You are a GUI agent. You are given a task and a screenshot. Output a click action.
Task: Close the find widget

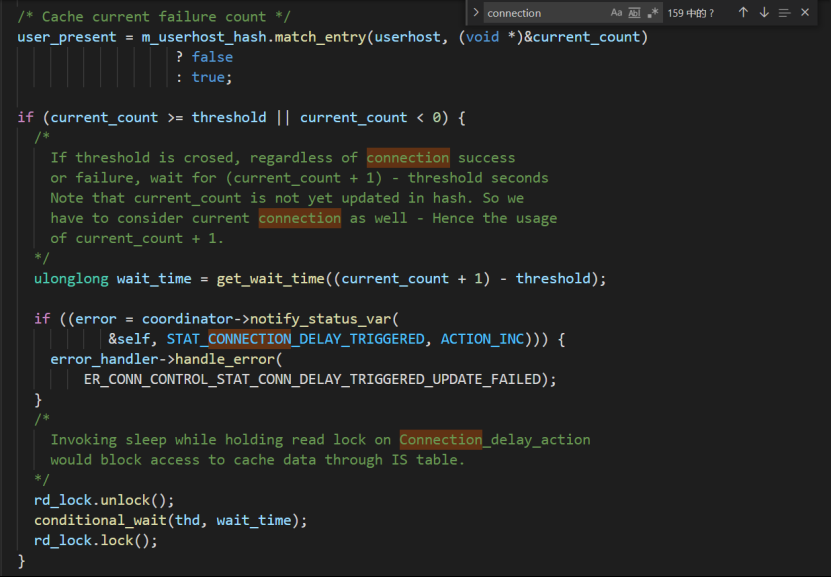pyautogui.click(x=805, y=13)
